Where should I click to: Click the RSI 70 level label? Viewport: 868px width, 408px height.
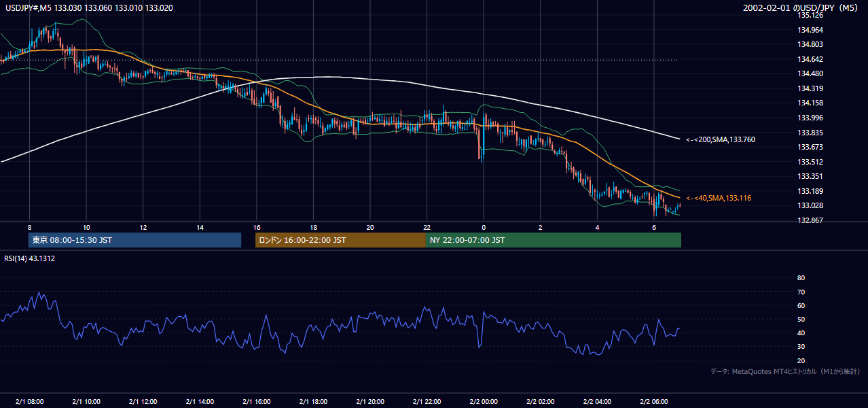(801, 292)
